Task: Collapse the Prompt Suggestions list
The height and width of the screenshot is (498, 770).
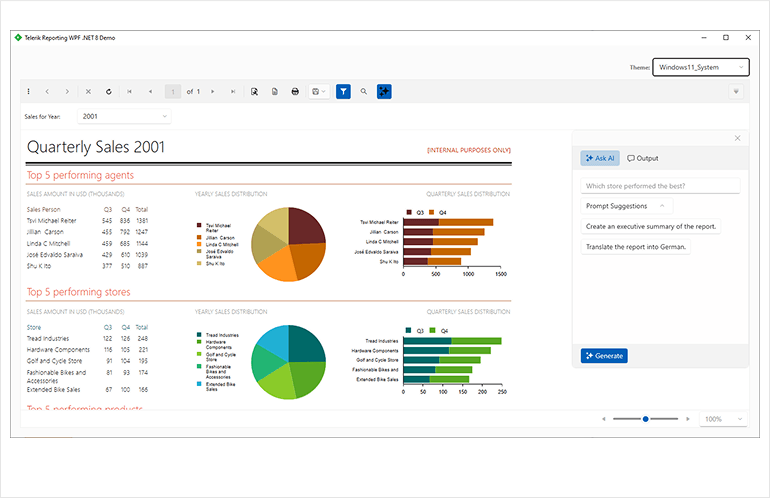Action: (627, 206)
